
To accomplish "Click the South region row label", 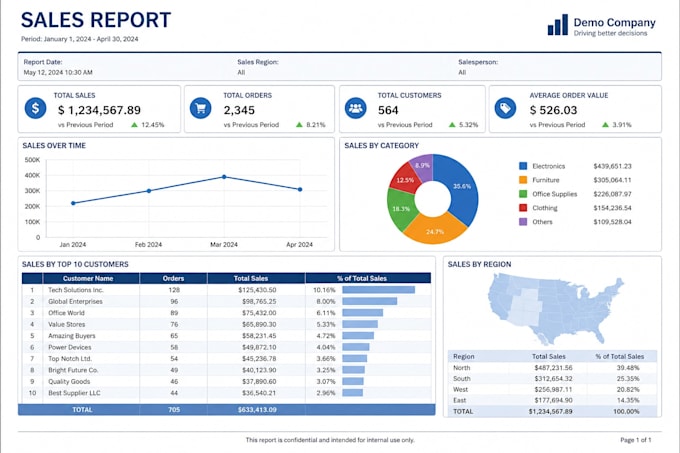I will point(461,378).
